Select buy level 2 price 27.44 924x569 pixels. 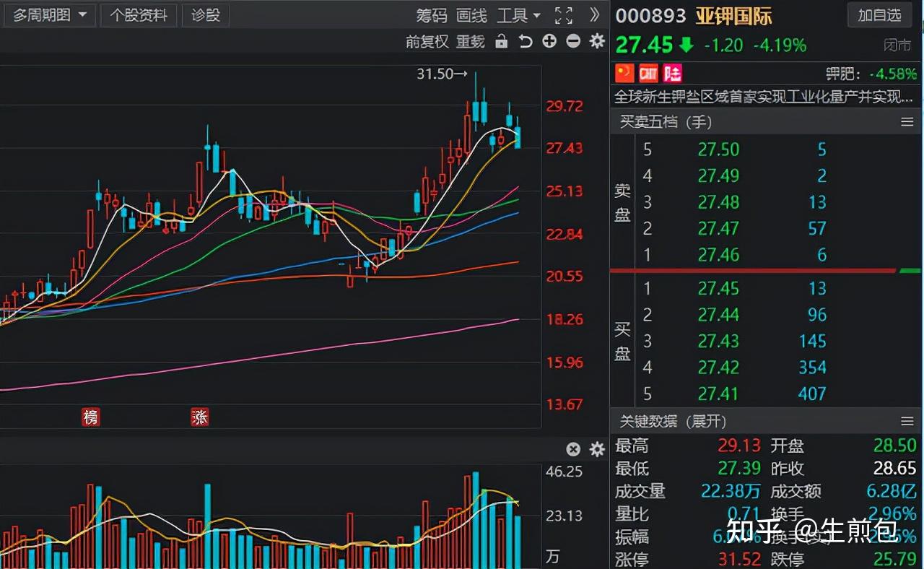click(718, 315)
